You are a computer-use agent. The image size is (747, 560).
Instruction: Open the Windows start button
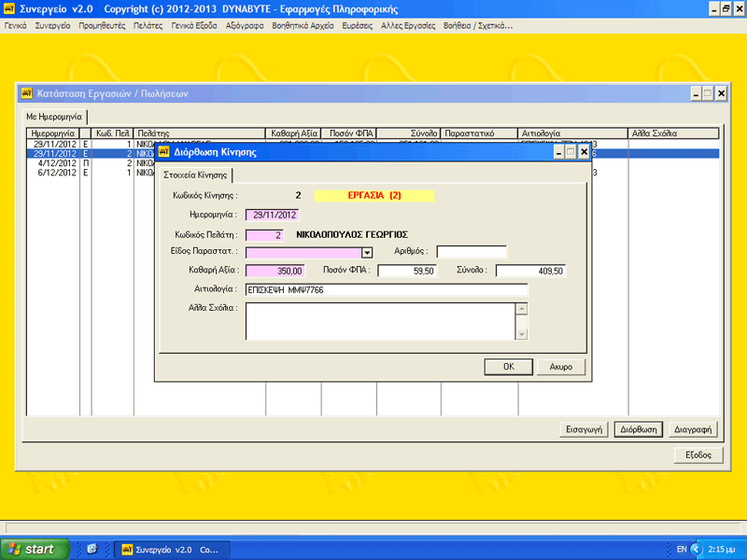(35, 550)
